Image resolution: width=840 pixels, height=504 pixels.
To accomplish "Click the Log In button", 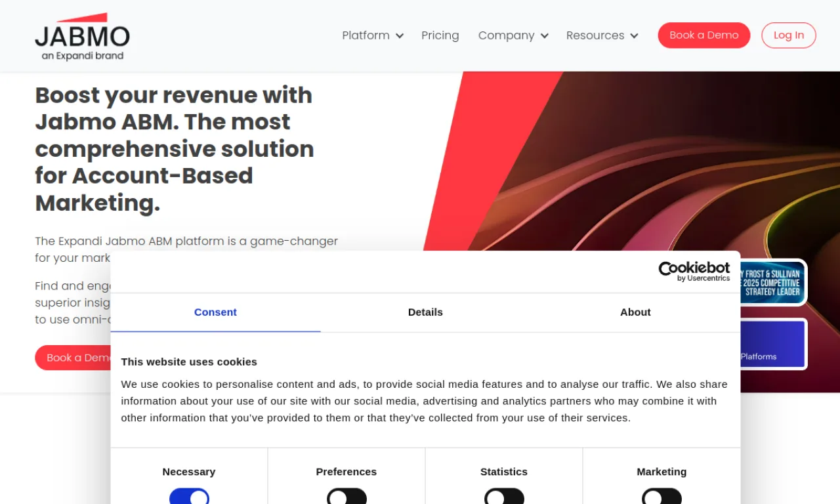I will (789, 35).
